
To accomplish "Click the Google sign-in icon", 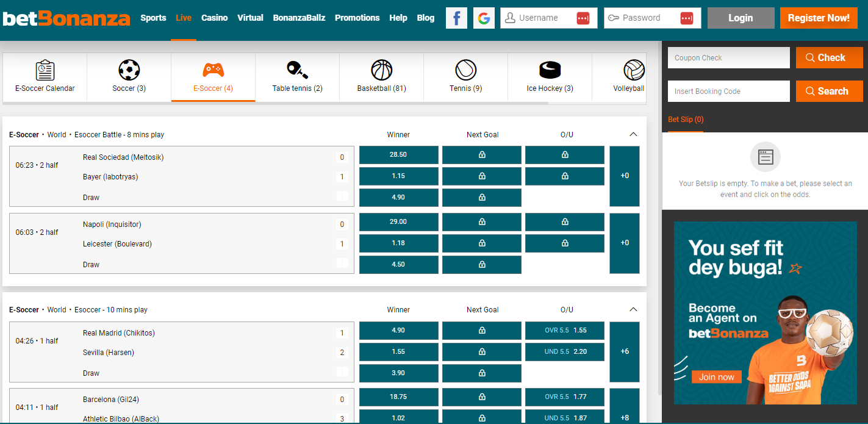I will (x=484, y=18).
